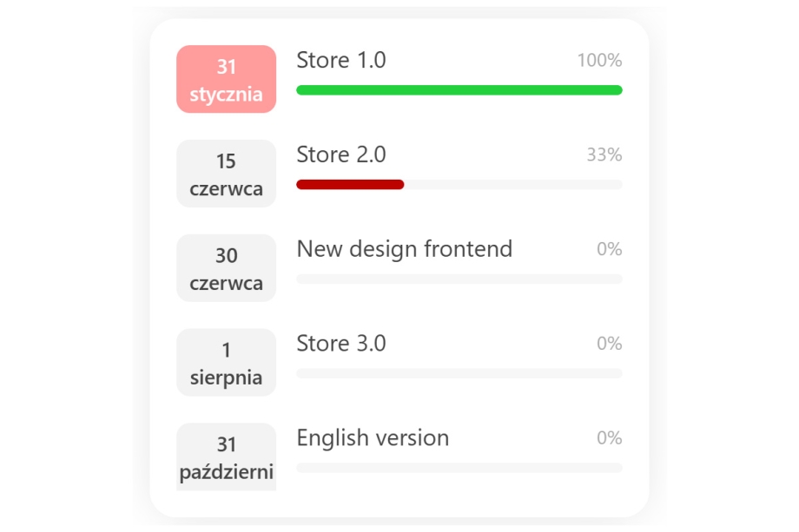Open the Store 3.0 milestone title

(x=341, y=343)
